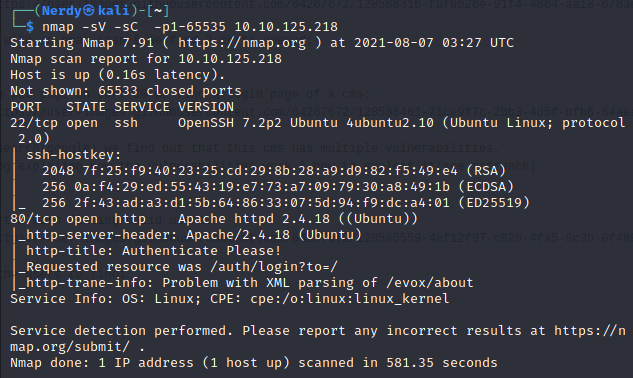Click the dollar sign prompt symbol
The height and width of the screenshot is (378, 633).
pyautogui.click(x=29, y=27)
